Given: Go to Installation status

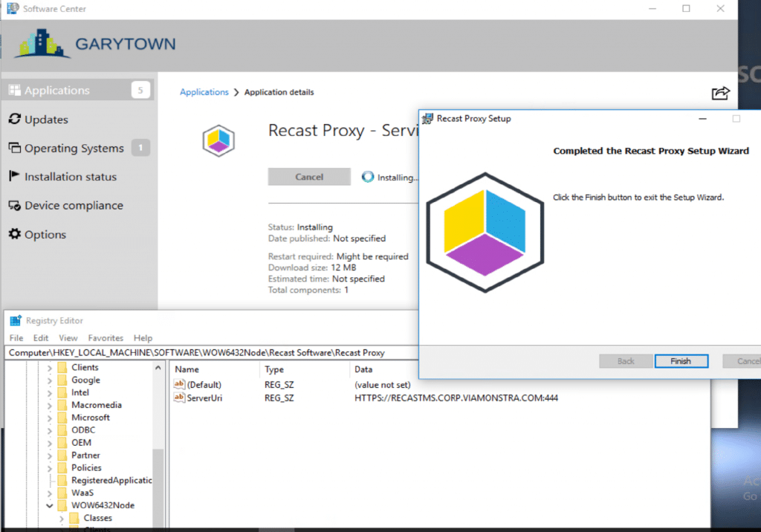Looking at the screenshot, I should coord(70,177).
